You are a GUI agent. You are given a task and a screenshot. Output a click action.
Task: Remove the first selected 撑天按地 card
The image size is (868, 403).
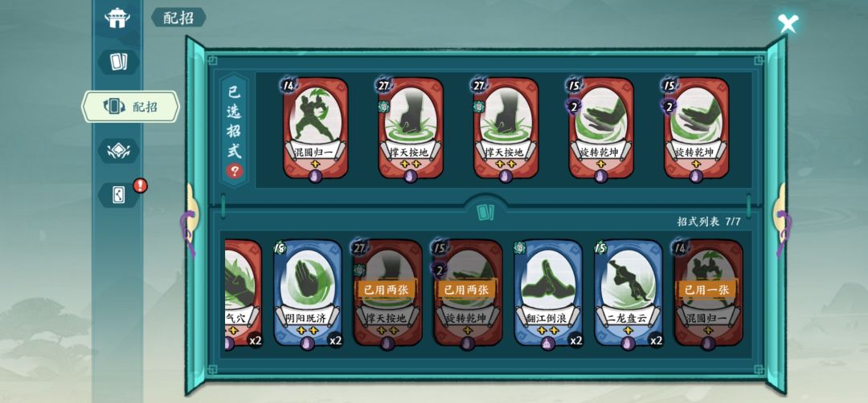point(411,129)
